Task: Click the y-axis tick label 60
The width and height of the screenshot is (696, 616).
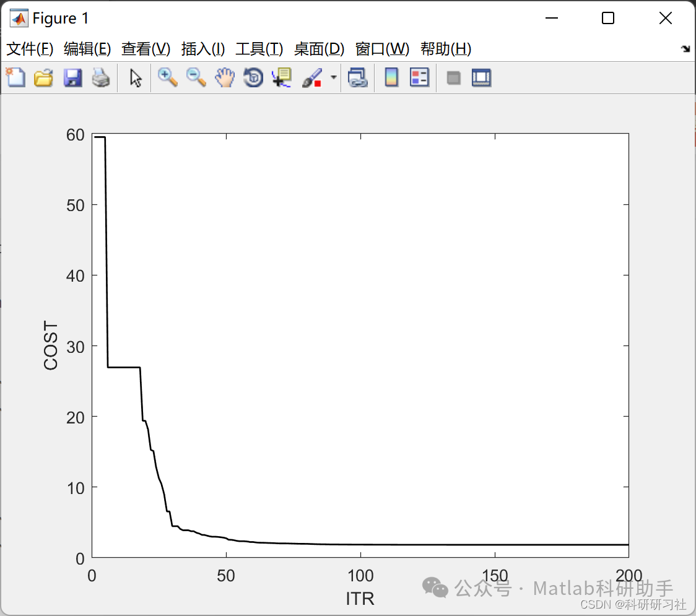Action: coord(76,135)
